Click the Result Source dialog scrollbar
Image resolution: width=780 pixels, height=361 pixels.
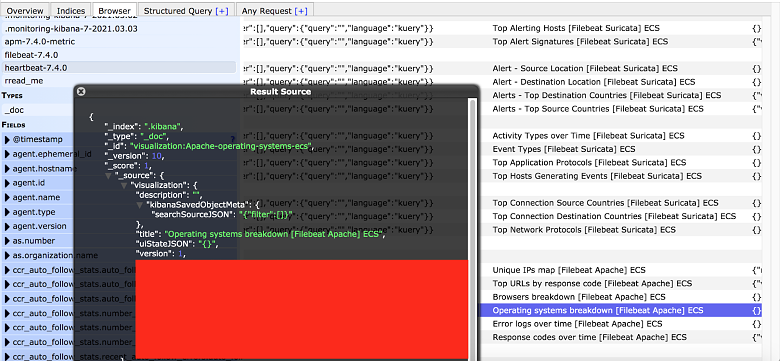click(x=473, y=229)
